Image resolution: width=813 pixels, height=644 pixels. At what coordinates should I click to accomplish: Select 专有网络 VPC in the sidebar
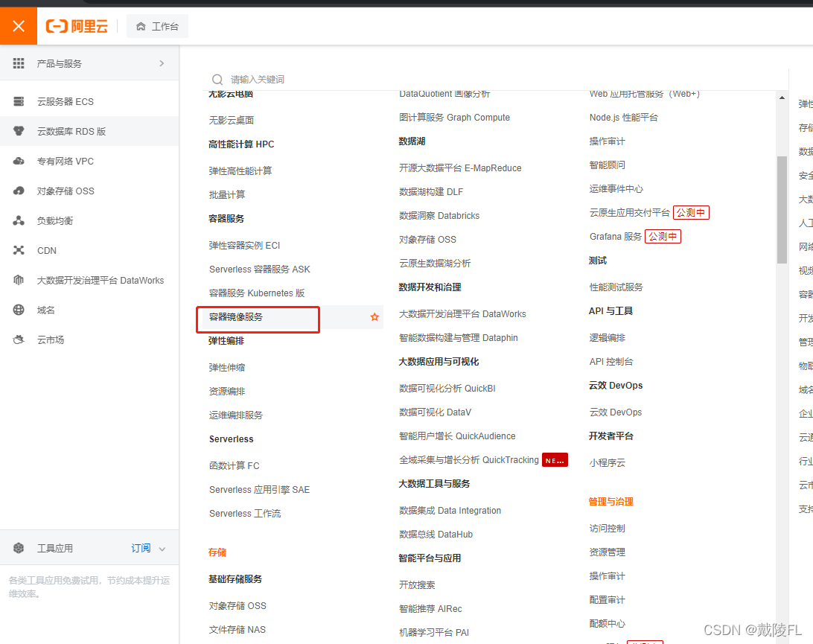pos(66,162)
